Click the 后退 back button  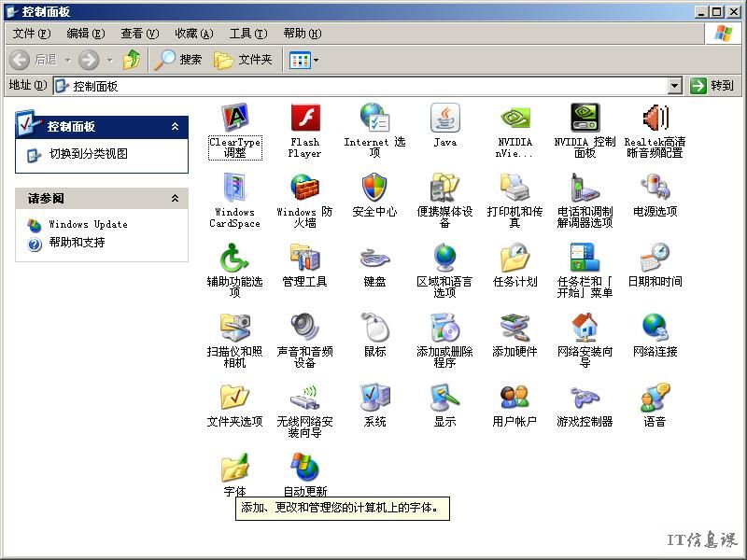(x=33, y=60)
